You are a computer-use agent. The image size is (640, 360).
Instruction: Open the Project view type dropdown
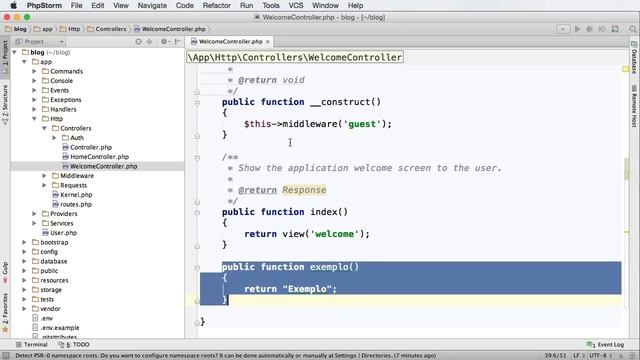pos(39,42)
